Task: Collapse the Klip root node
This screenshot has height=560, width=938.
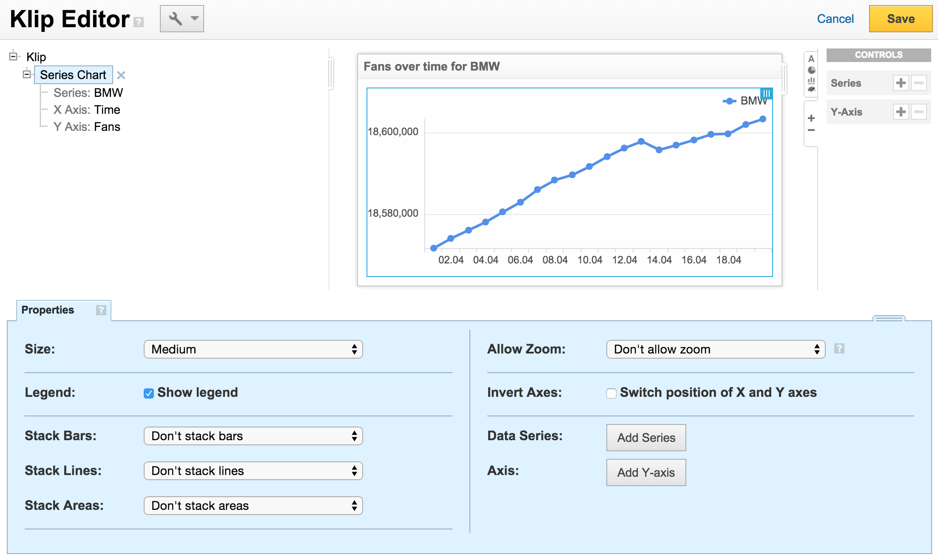Action: click(x=13, y=56)
